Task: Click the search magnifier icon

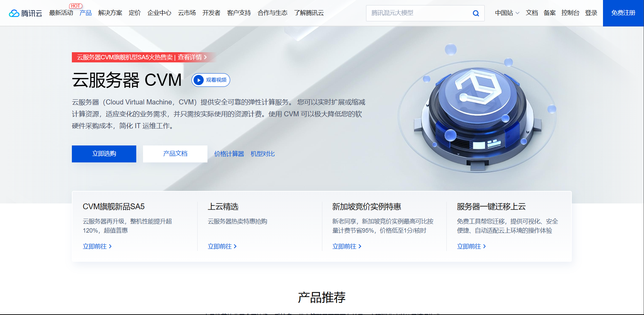Action: (476, 13)
